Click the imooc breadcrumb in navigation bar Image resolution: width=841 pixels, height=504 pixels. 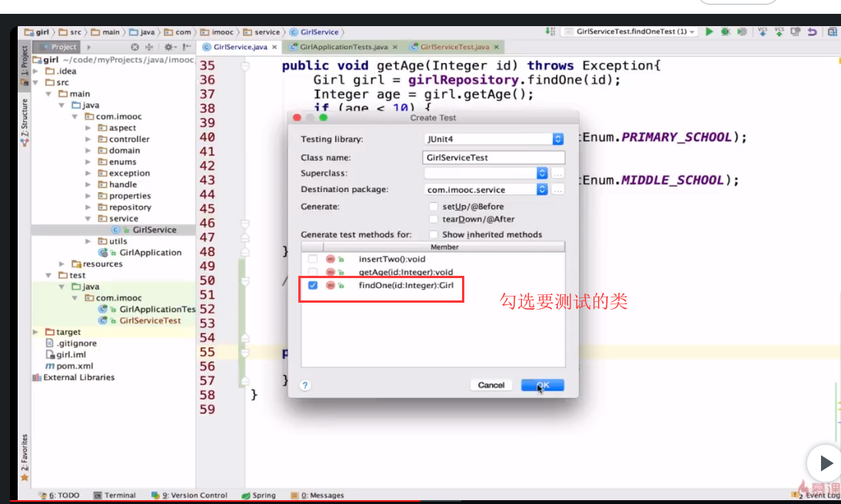pyautogui.click(x=217, y=32)
